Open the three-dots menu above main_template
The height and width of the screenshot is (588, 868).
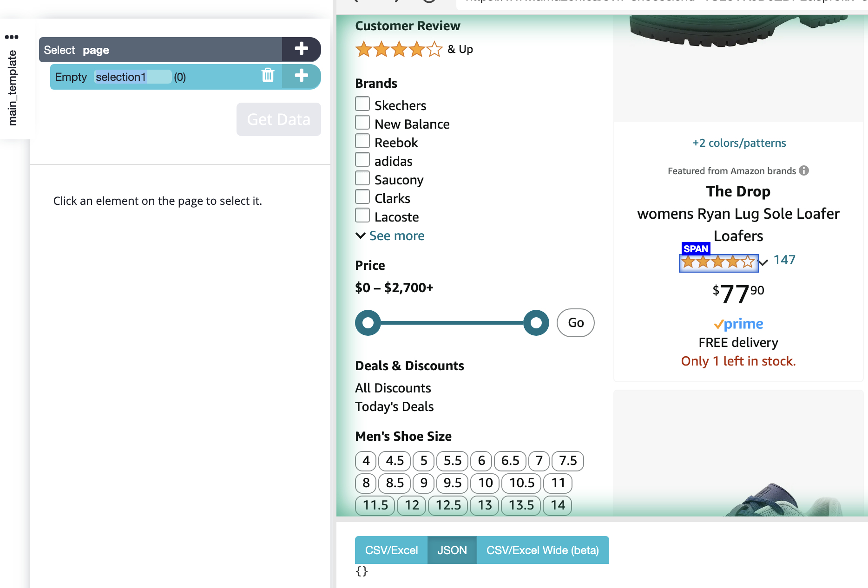coord(12,37)
